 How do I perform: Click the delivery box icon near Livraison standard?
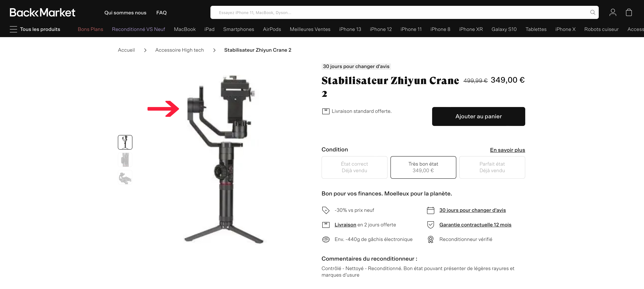click(x=326, y=111)
